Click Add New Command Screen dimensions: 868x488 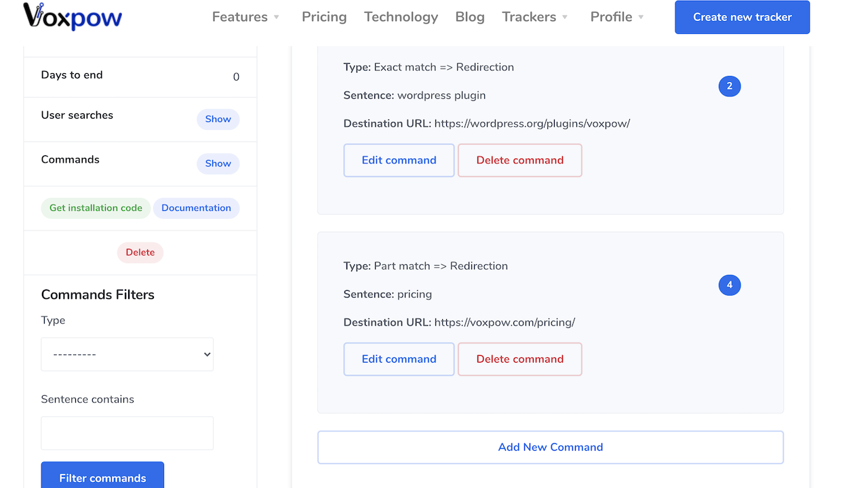pos(550,447)
